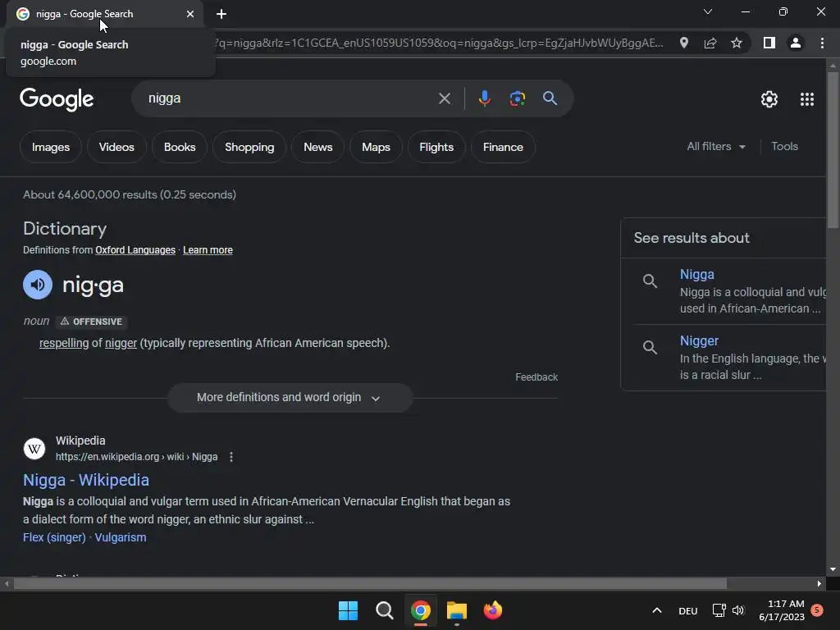Open the Windows Start menu
Image resolution: width=840 pixels, height=630 pixels.
click(348, 610)
